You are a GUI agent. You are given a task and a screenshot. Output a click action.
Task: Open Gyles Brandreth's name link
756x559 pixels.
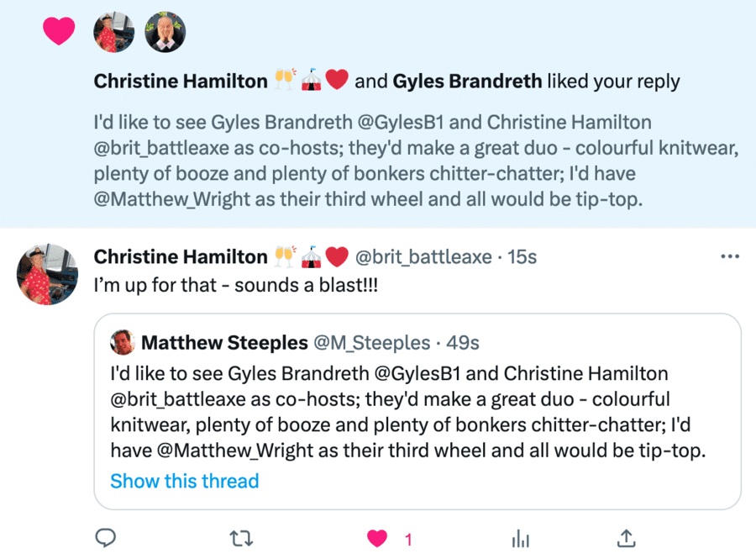click(466, 81)
